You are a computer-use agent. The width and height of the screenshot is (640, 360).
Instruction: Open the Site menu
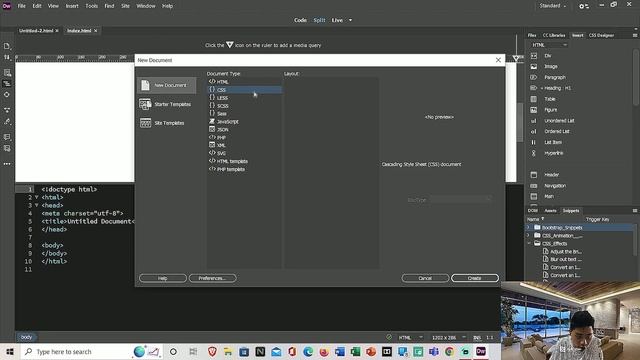pyautogui.click(x=125, y=6)
